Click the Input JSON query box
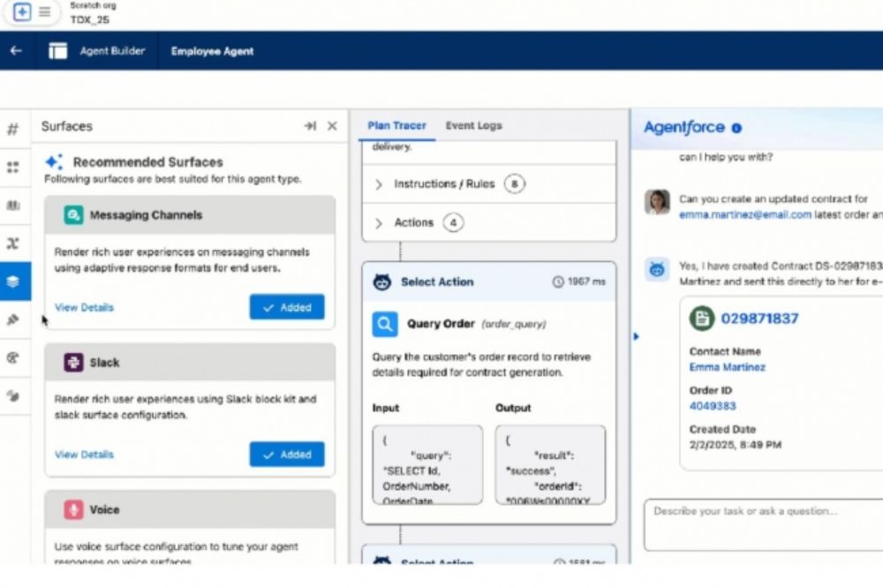This screenshot has height=588, width=883. (427, 464)
